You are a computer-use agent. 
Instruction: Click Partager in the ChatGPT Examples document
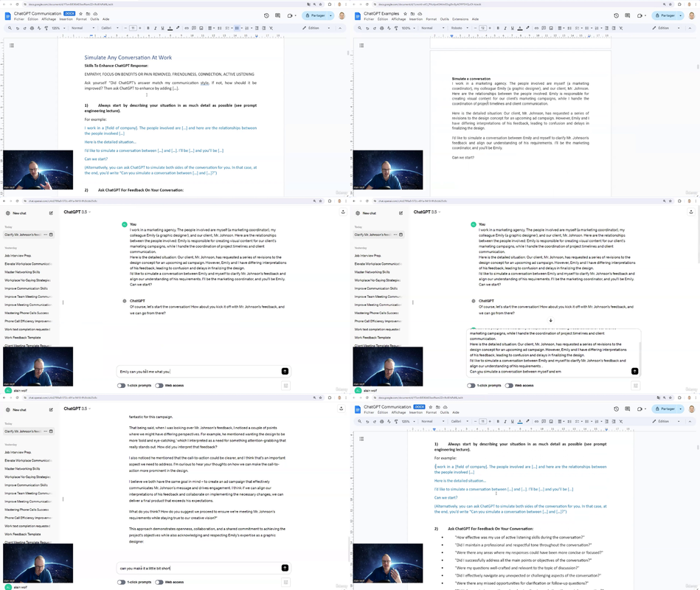coord(665,15)
